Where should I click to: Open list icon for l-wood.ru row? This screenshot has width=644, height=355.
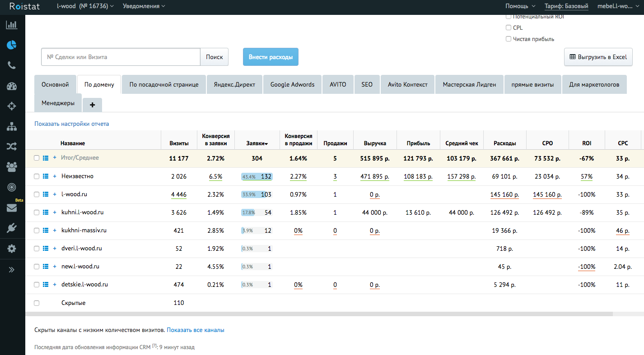[45, 194]
